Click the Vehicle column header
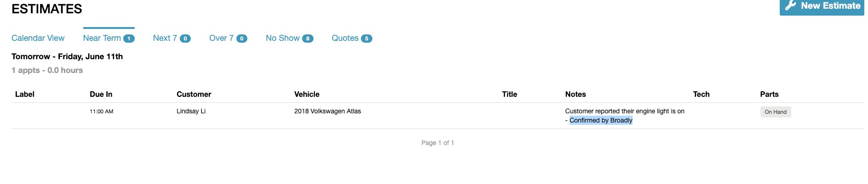Viewport: 868px width, 184px height. pos(307,94)
